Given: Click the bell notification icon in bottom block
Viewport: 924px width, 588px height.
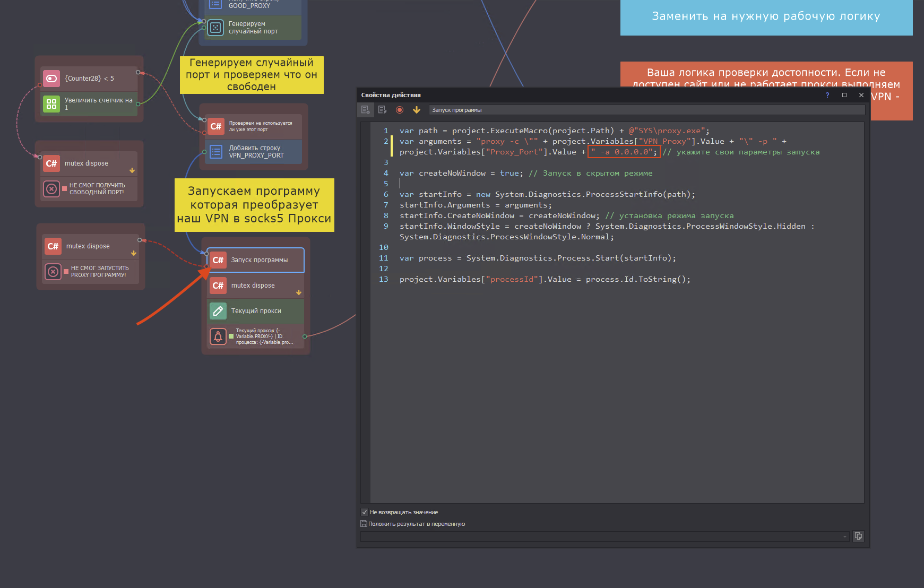Looking at the screenshot, I should click(x=218, y=336).
